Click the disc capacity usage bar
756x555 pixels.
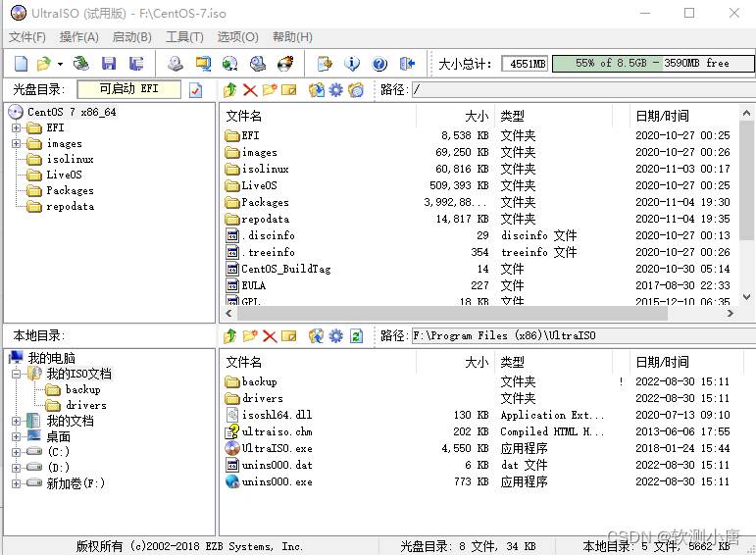tap(651, 64)
